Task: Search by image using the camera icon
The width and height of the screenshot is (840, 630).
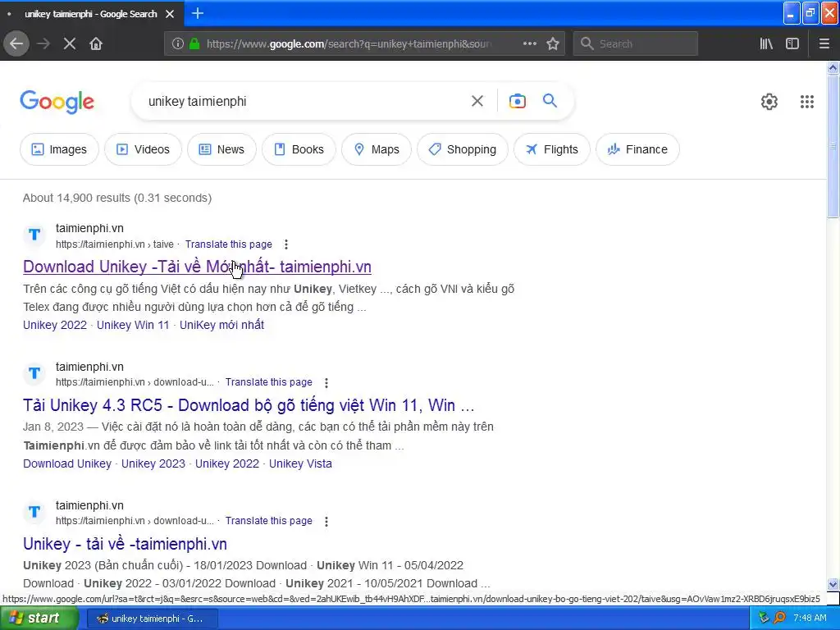Action: (x=517, y=101)
